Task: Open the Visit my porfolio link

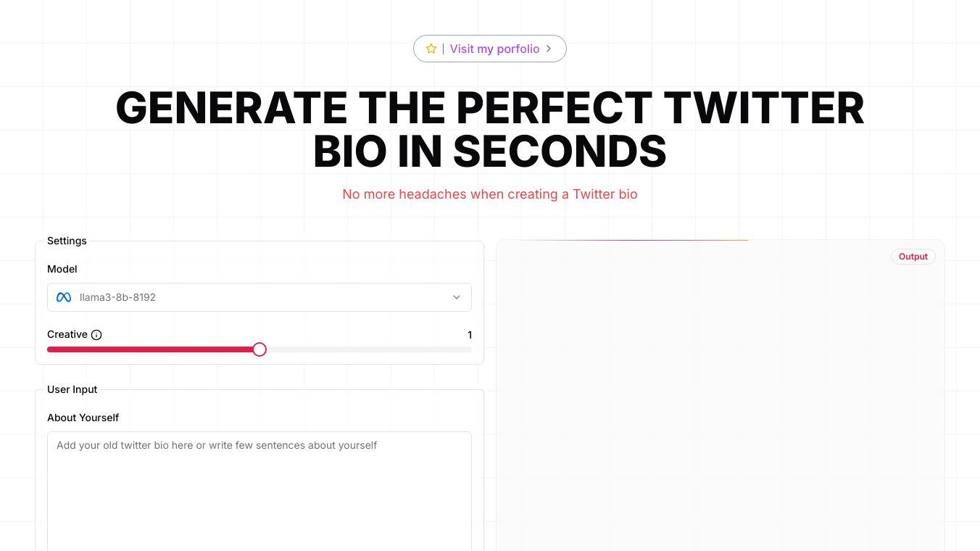Action: 494,49
